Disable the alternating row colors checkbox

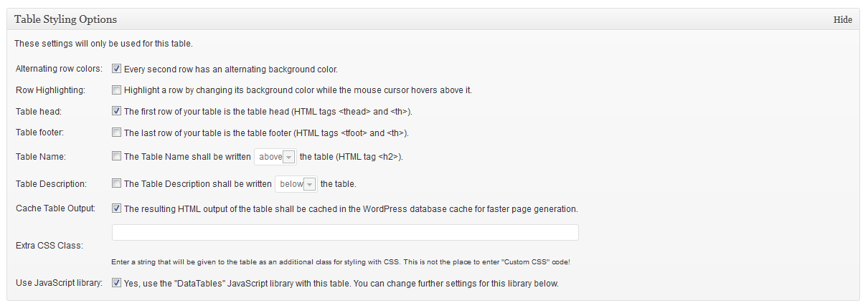116,69
